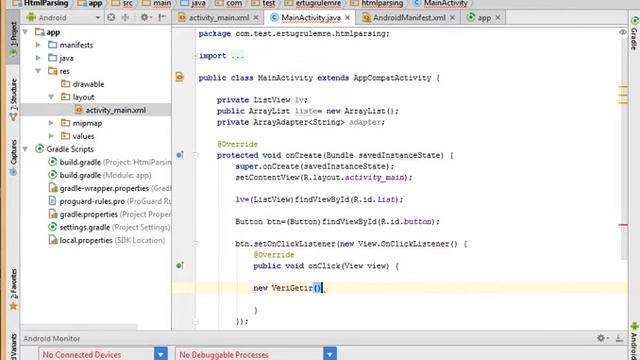Screen dimensions: 640x360
Task: Click the scroll from source target icon
Action: [111, 17]
